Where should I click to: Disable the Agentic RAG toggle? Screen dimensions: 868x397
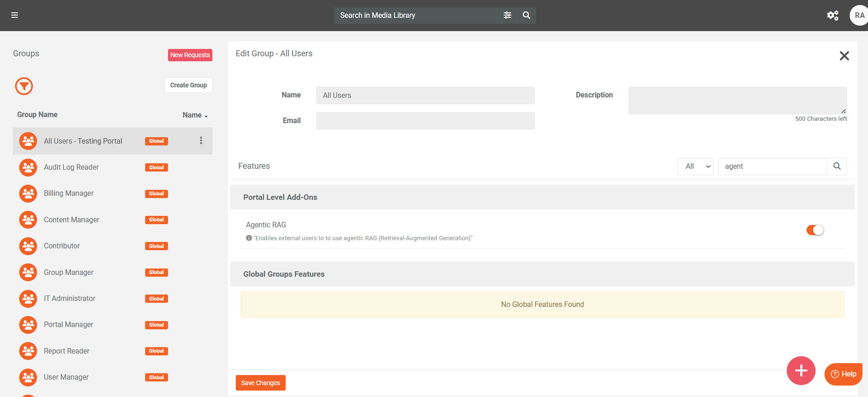(x=815, y=230)
